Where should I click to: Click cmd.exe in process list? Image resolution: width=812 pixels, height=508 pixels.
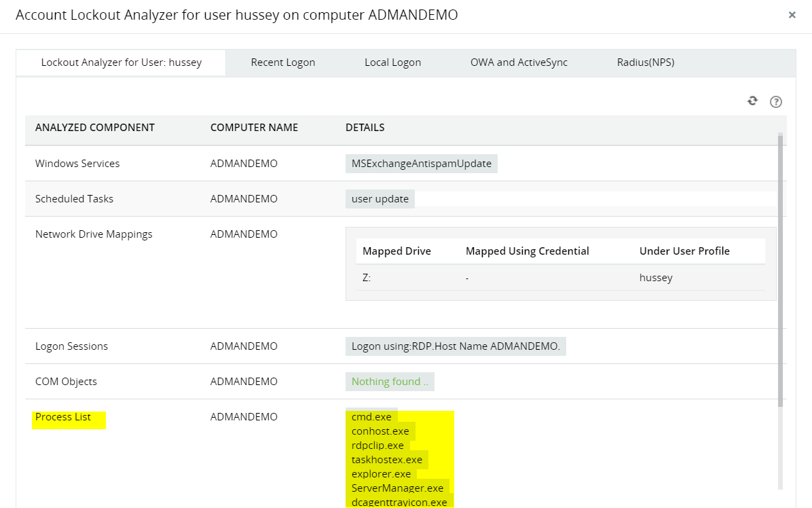(x=371, y=417)
